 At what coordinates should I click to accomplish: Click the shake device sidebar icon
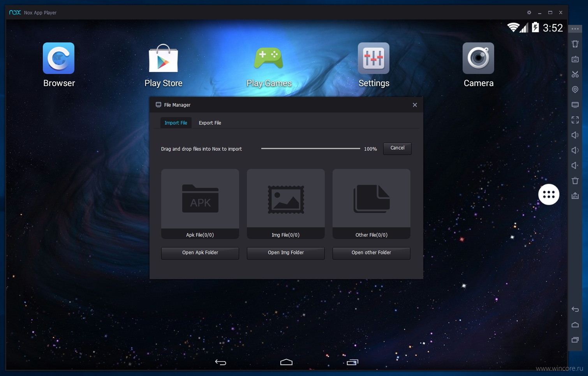(575, 44)
